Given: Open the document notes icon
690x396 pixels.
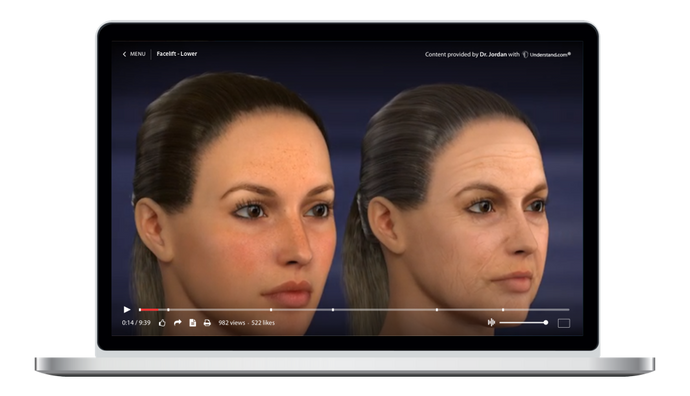Looking at the screenshot, I should tap(192, 323).
